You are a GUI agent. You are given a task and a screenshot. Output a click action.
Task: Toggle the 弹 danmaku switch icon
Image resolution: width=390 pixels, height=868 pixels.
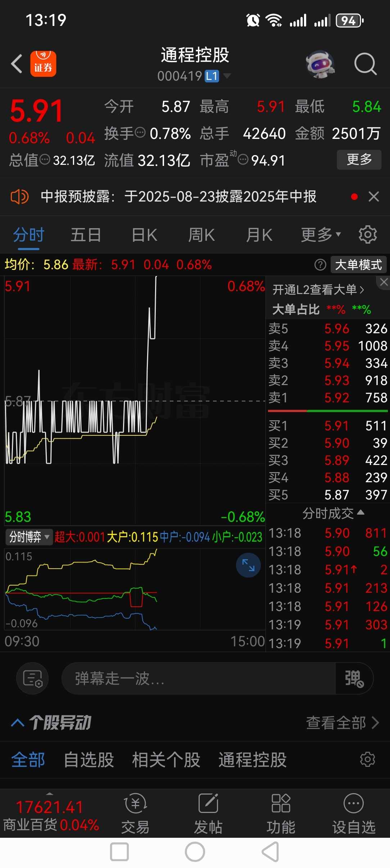click(354, 679)
